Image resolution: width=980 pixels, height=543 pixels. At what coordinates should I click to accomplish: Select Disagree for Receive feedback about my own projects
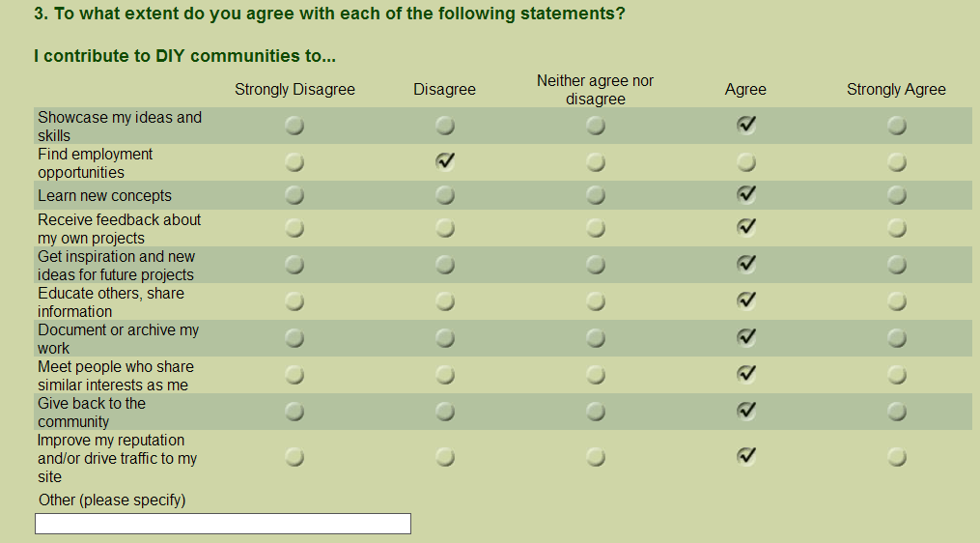pyautogui.click(x=445, y=228)
